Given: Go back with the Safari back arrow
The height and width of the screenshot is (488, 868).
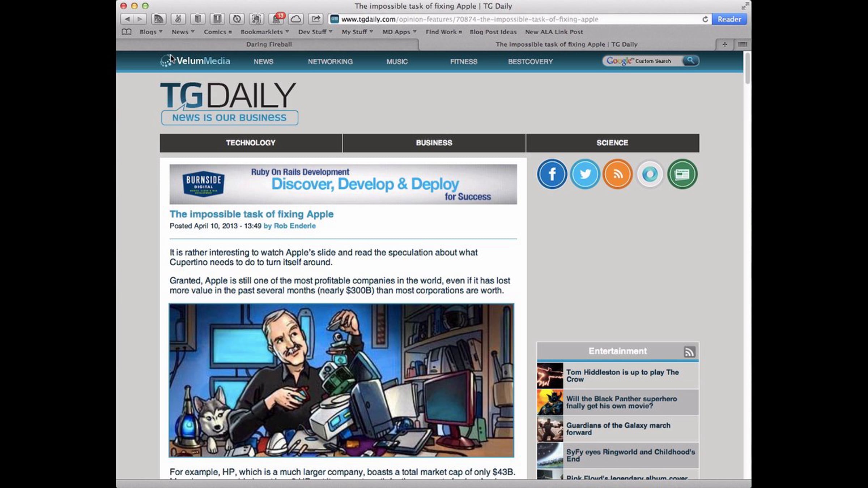Looking at the screenshot, I should click(127, 19).
